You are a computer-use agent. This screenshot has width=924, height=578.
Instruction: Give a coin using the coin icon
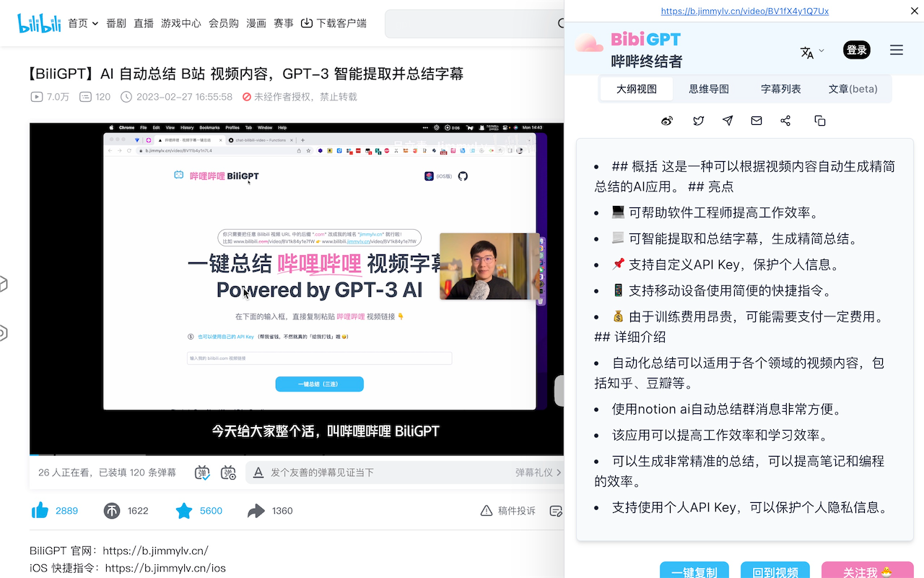113,510
